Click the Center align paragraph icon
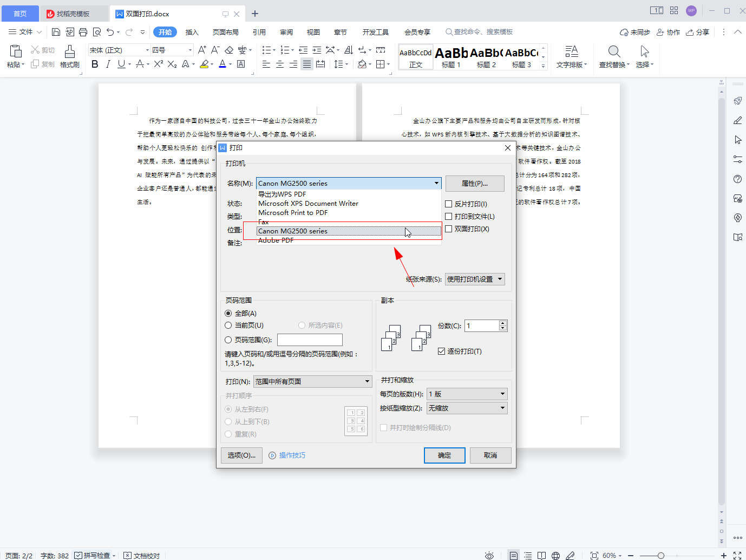Image resolution: width=746 pixels, height=560 pixels. tap(280, 64)
